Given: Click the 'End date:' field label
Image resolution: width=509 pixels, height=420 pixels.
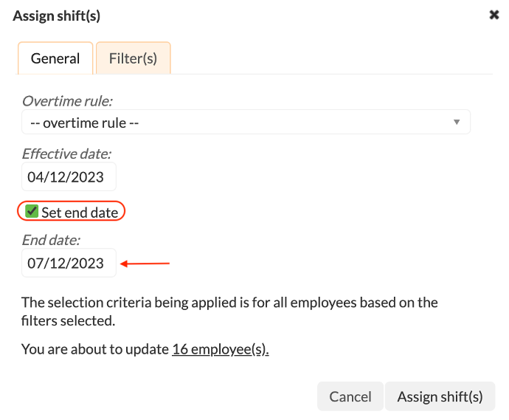Looking at the screenshot, I should [x=51, y=240].
